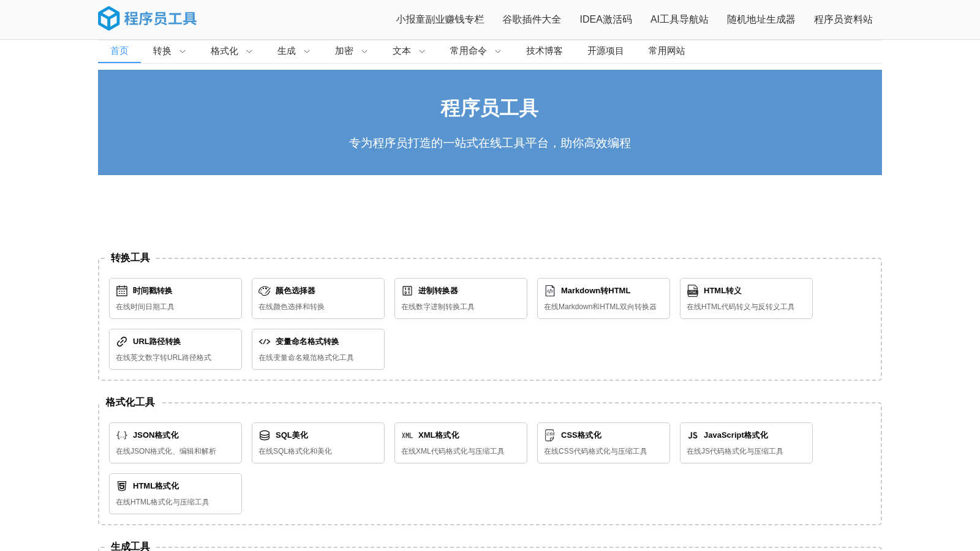This screenshot has width=980, height=551.
Task: Expand the 文本 menu chevron
Action: 422,51
